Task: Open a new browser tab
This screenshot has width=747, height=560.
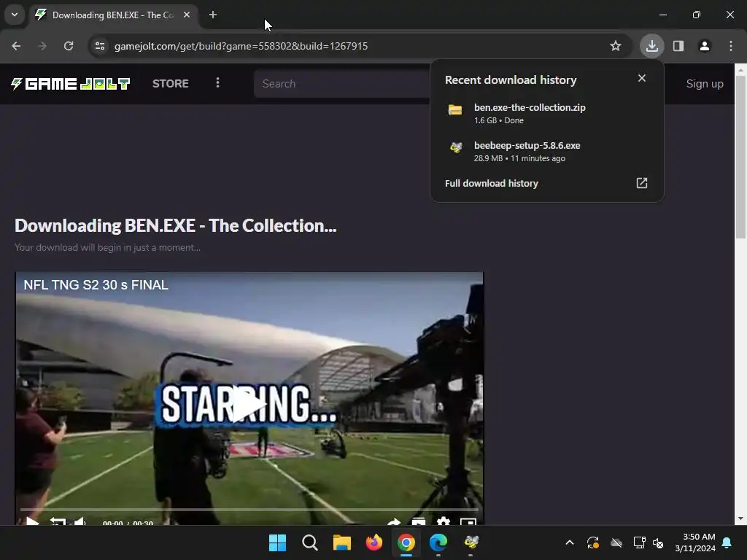Action: pos(213,15)
